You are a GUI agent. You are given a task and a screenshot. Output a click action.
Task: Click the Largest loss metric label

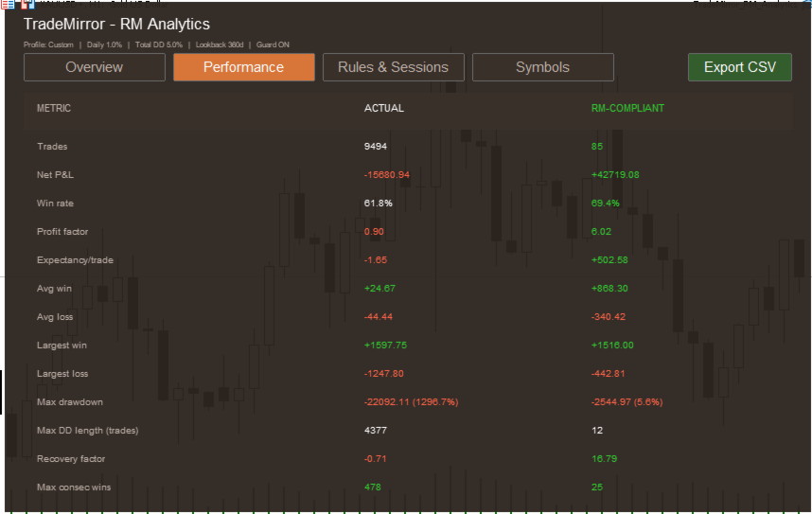point(62,374)
